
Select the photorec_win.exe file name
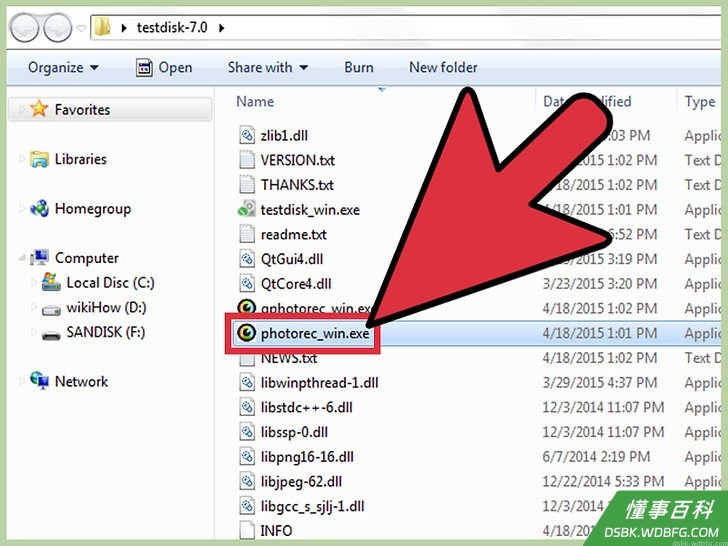click(x=315, y=333)
